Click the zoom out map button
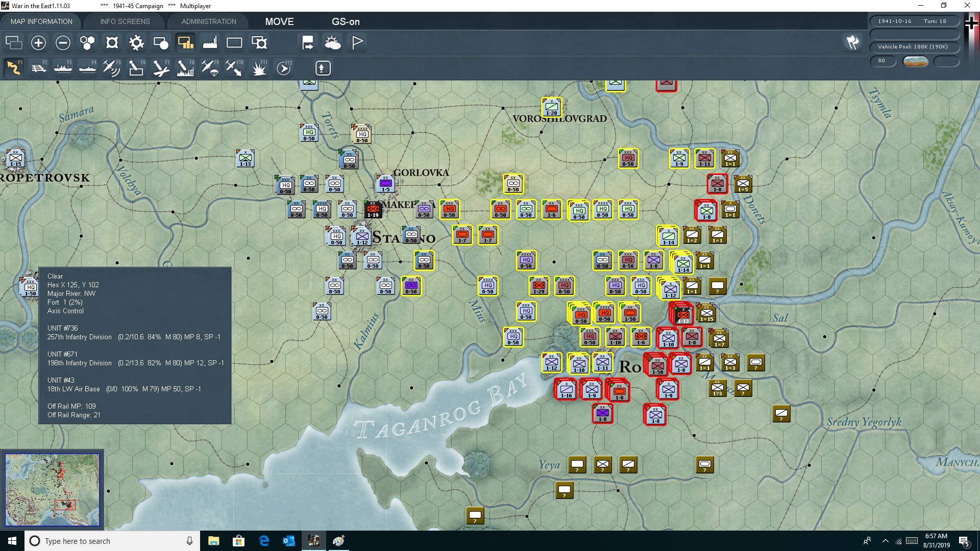Image resolution: width=980 pixels, height=551 pixels. (x=63, y=43)
